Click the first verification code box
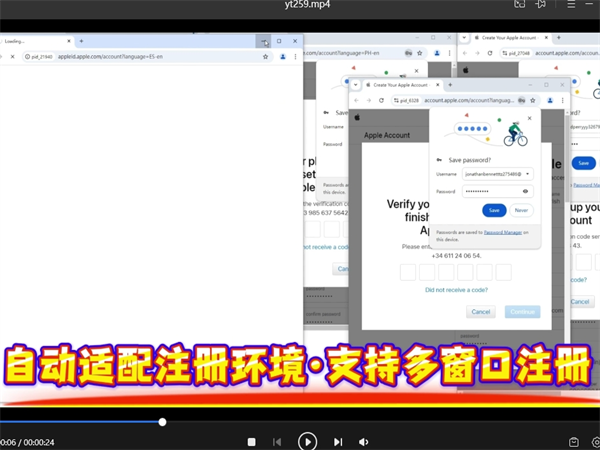This screenshot has width=600, height=450. [408, 272]
